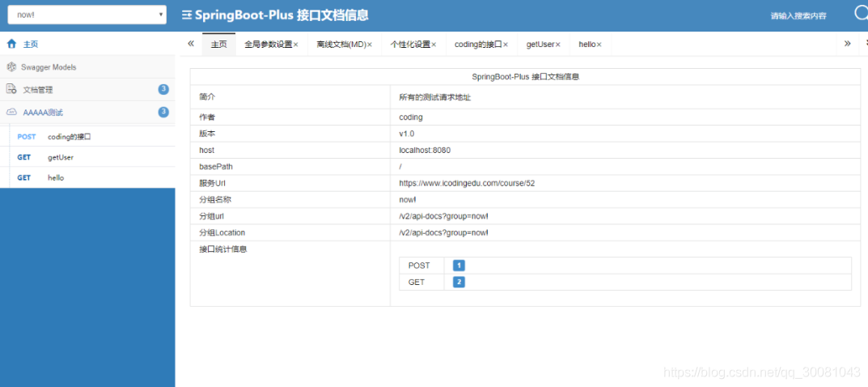
Task: Switch to the 主页 tab
Action: pyautogui.click(x=218, y=45)
